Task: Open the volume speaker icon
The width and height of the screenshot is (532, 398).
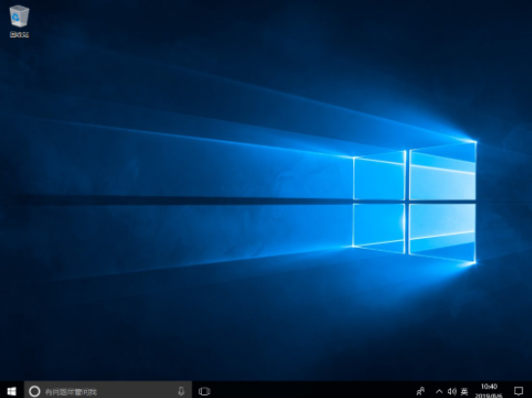Action: click(x=452, y=391)
